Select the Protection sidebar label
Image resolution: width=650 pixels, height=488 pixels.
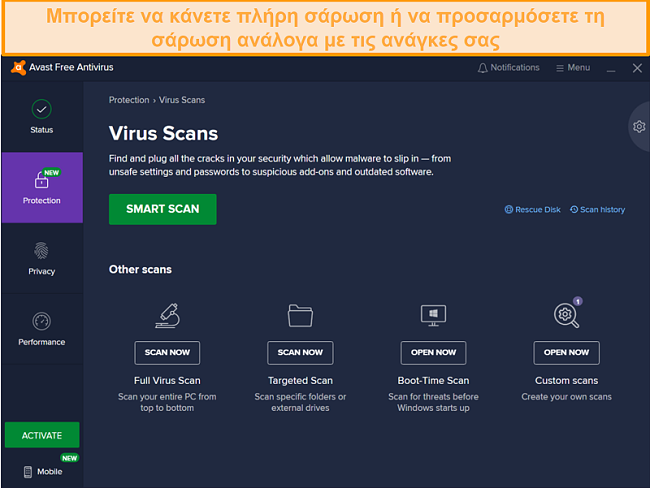click(41, 201)
